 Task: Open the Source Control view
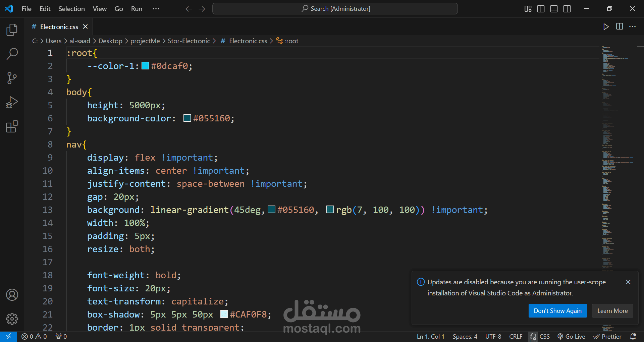point(12,78)
